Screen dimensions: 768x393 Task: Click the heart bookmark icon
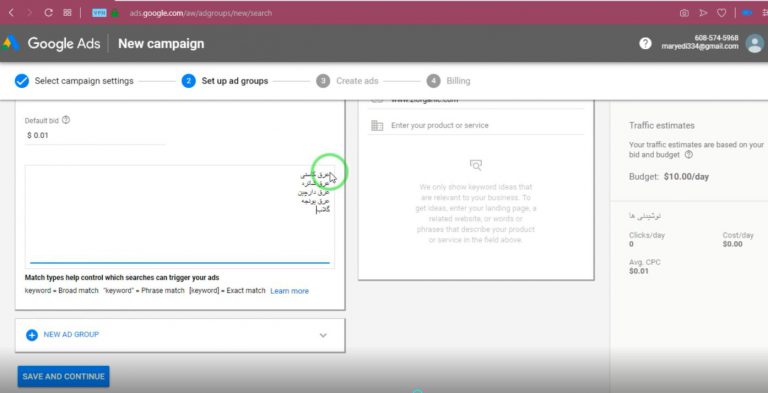click(721, 13)
